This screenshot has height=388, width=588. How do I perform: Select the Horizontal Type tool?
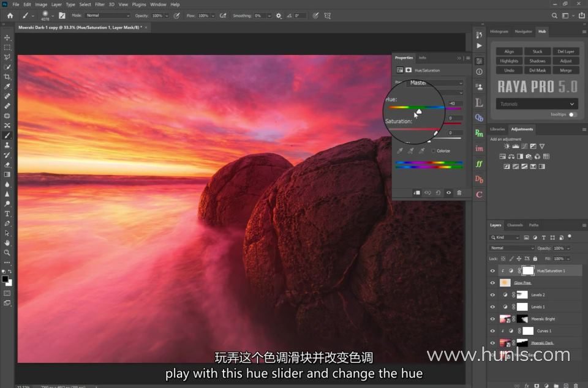(x=7, y=214)
